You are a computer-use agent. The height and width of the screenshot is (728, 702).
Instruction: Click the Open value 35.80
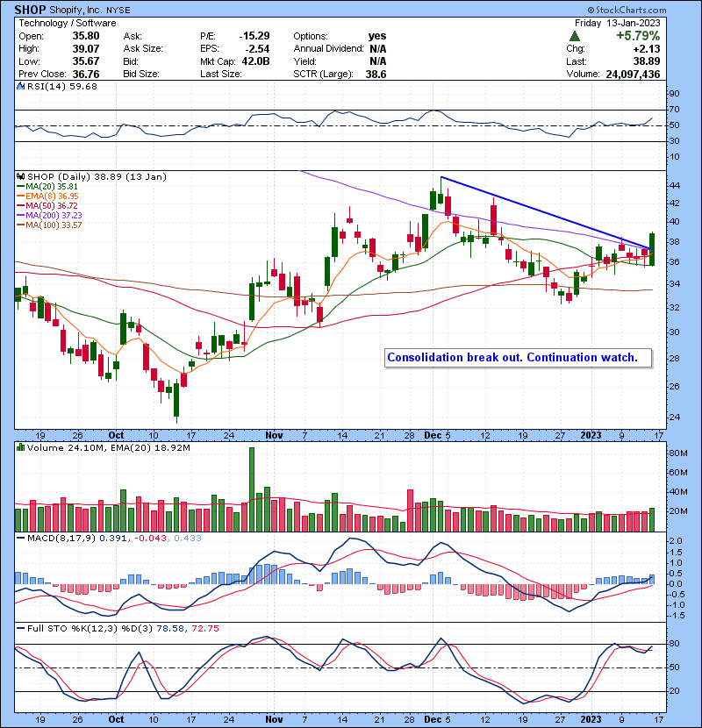[86, 36]
